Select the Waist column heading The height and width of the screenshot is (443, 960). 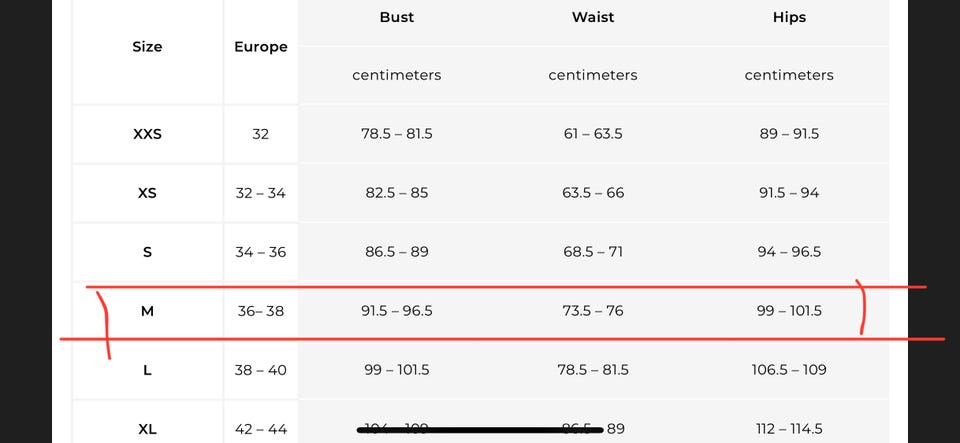tap(593, 17)
